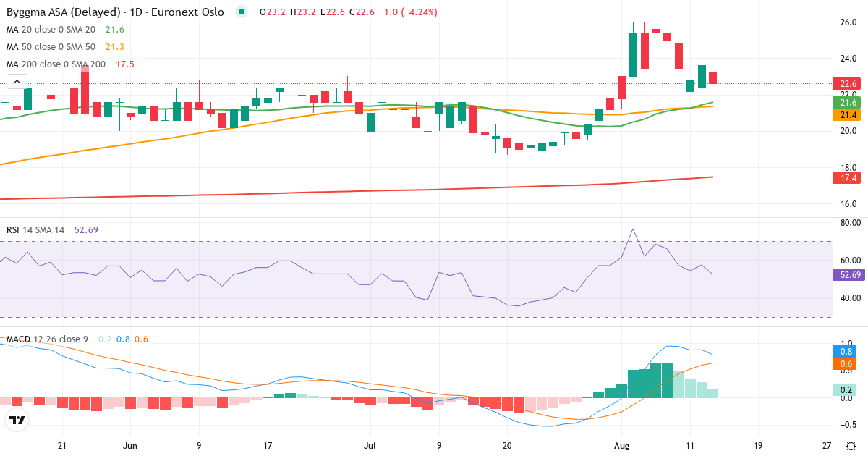The image size is (868, 456).
Task: Click the RSI value 52.69 in legend
Action: coord(85,229)
